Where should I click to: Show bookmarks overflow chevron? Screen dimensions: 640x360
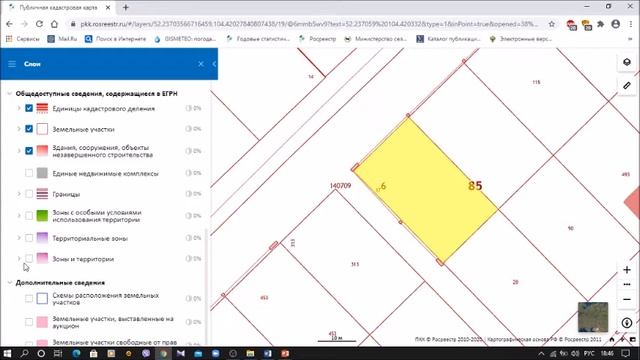[x=631, y=39]
